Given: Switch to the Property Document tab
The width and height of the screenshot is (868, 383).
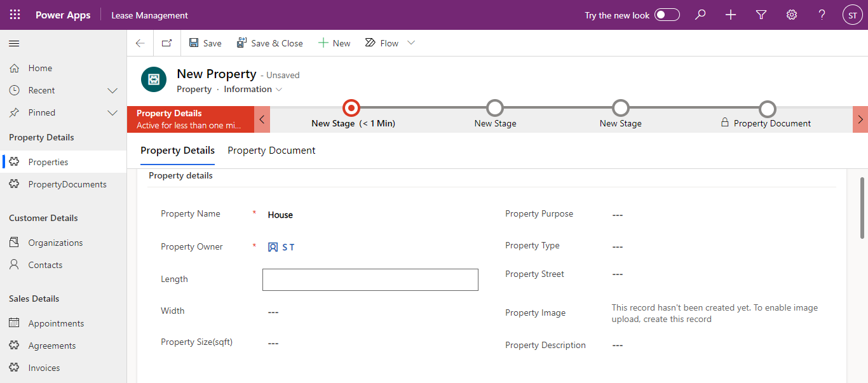Looking at the screenshot, I should [x=271, y=151].
